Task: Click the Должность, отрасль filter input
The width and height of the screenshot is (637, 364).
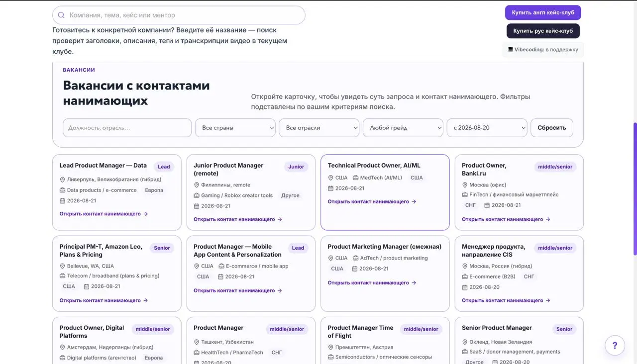Action: point(127,128)
